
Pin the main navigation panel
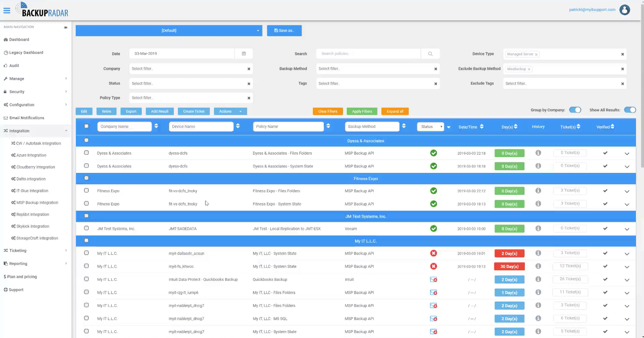click(x=65, y=27)
